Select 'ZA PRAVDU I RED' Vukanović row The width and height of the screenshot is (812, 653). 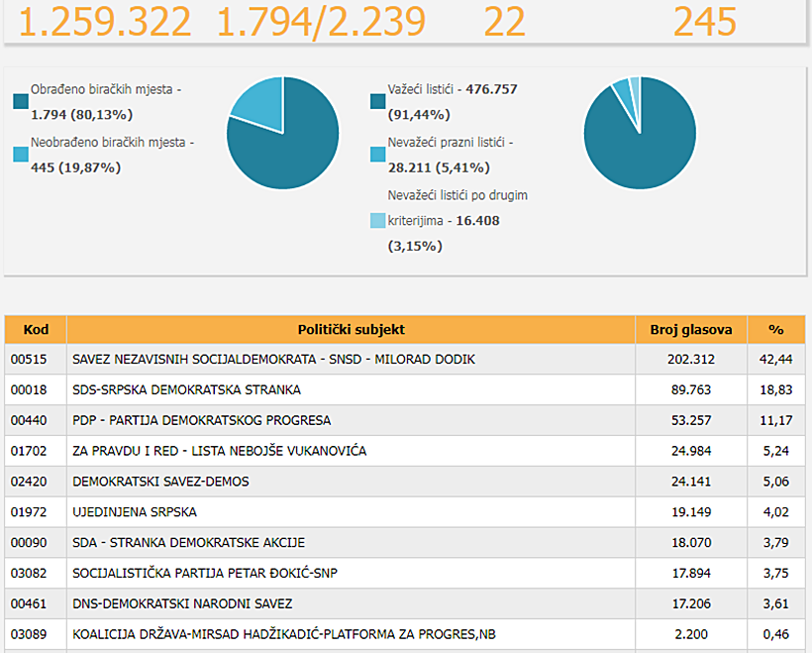[405, 451]
